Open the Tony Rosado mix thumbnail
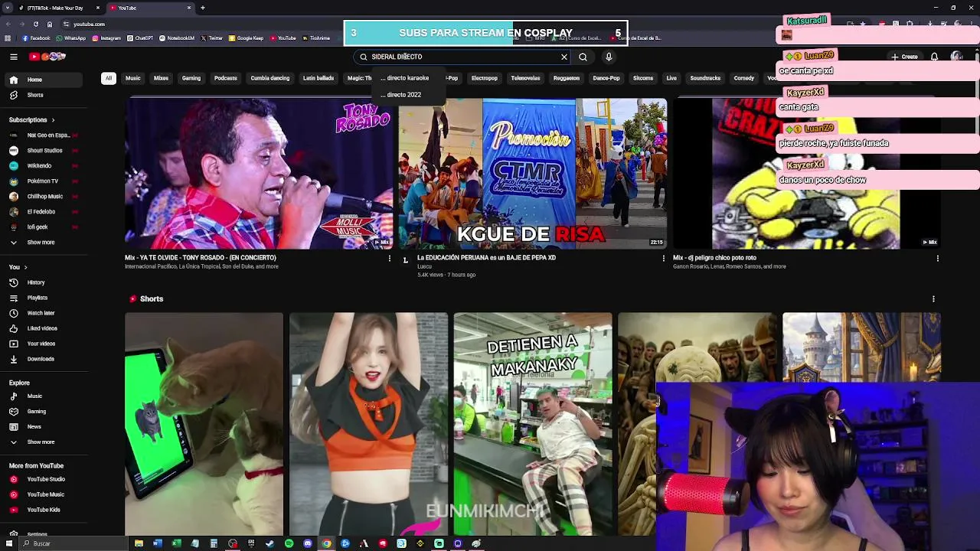 pos(259,174)
